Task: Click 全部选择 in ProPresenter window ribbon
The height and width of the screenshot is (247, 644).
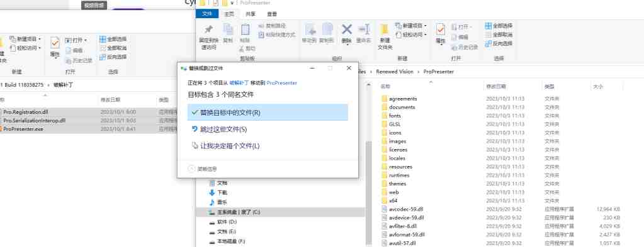Action: pyautogui.click(x=499, y=26)
